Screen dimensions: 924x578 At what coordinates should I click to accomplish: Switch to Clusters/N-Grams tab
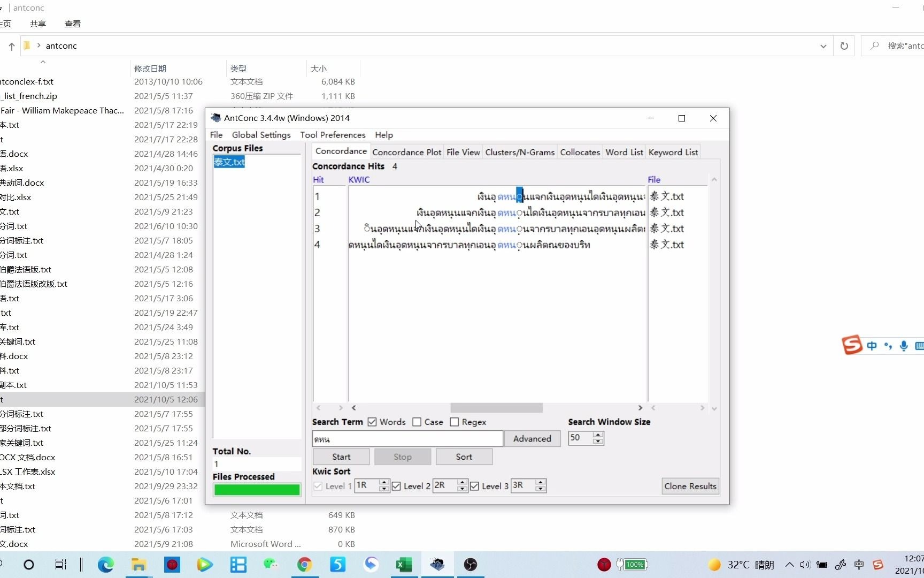click(520, 152)
